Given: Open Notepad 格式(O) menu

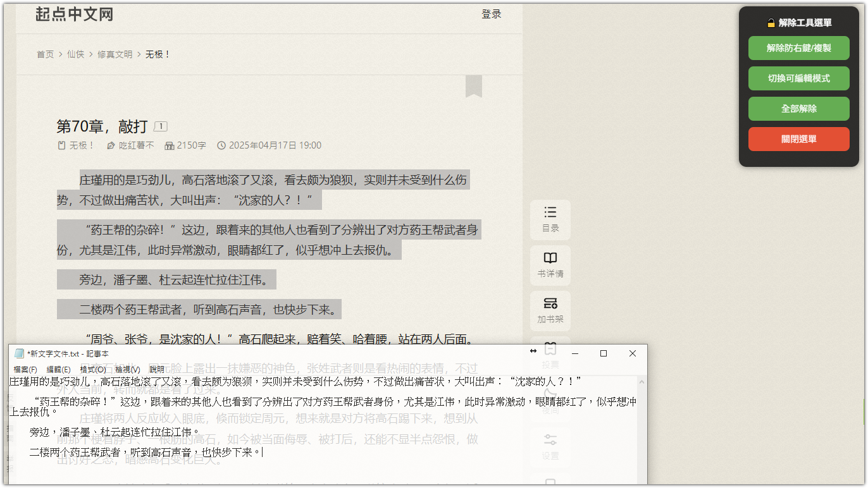Looking at the screenshot, I should [x=92, y=369].
